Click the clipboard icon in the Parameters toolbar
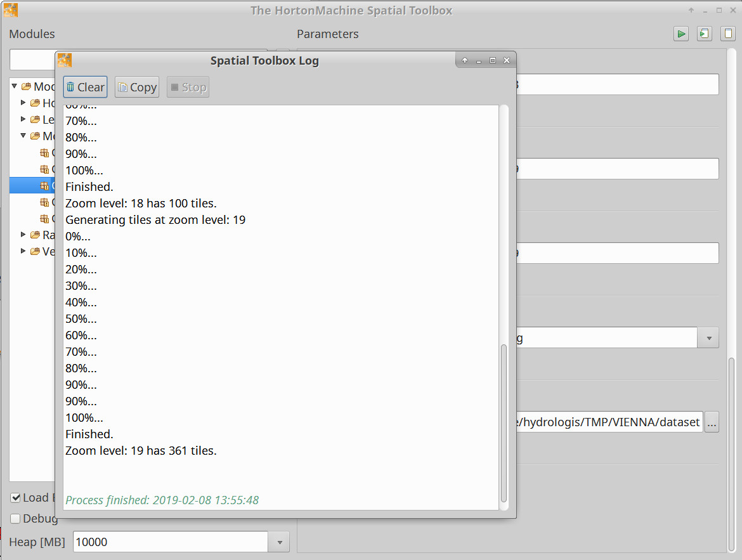 [x=728, y=34]
